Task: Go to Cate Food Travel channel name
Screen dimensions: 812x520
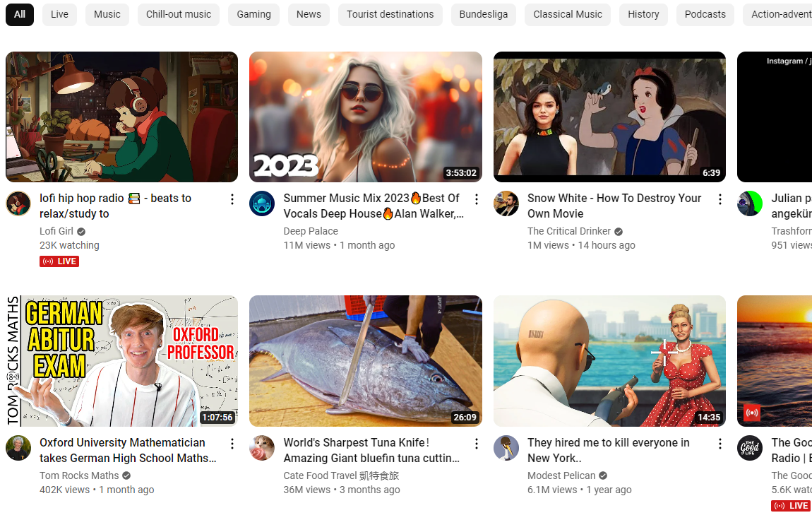Action: pyautogui.click(x=341, y=475)
